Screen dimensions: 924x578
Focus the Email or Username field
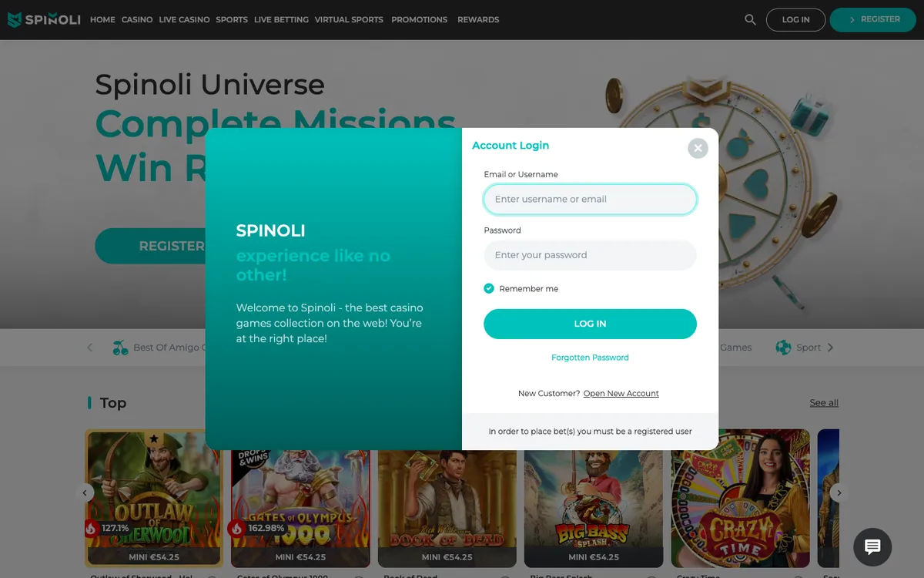[x=590, y=199]
